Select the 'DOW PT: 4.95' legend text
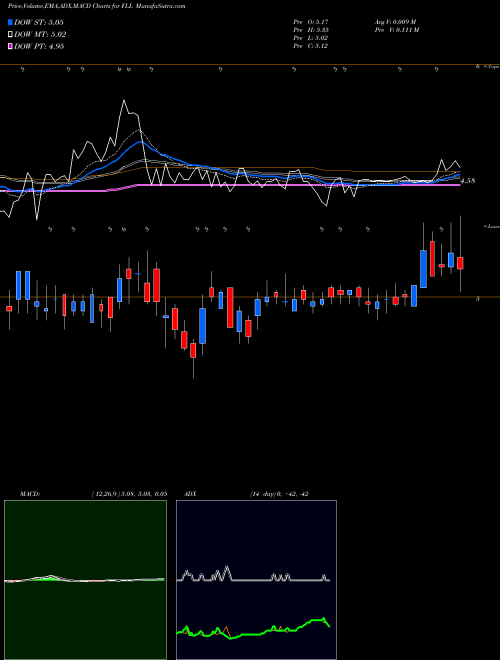This screenshot has height=660, width=500. 39,46
